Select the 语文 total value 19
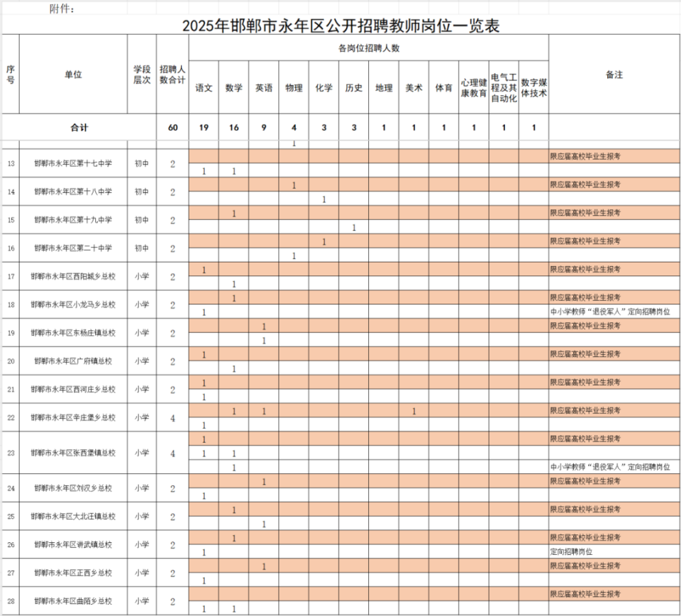Image resolution: width=681 pixels, height=616 pixels. 204,127
